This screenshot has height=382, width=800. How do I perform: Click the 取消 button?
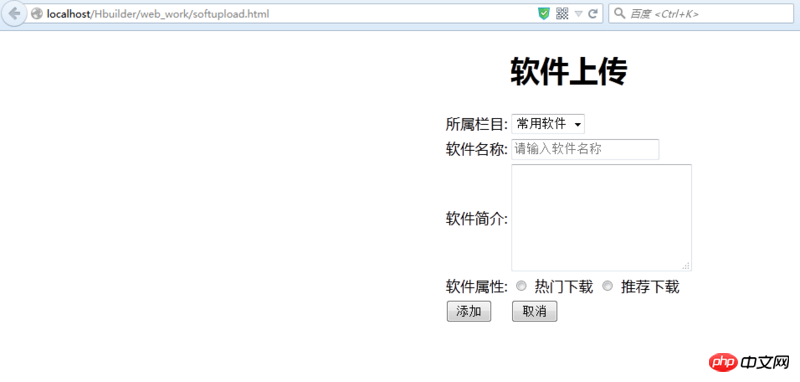pos(535,312)
